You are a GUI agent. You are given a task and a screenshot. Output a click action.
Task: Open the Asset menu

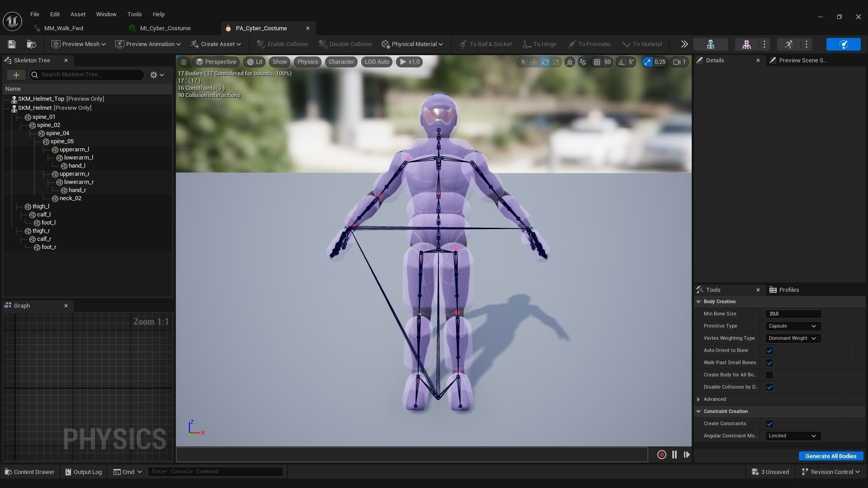(x=78, y=14)
